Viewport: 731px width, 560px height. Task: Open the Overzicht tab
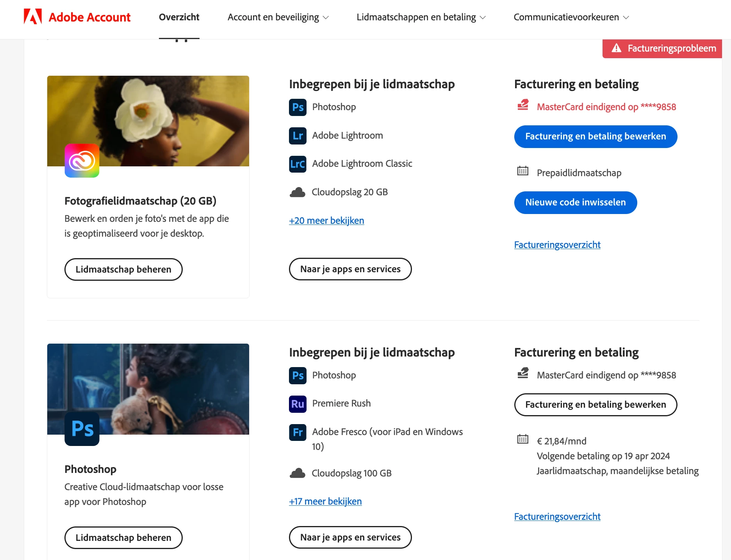click(179, 17)
